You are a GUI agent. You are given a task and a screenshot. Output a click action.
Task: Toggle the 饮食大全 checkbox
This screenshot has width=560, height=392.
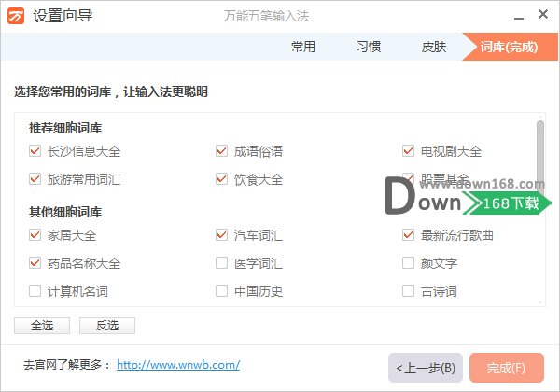221,179
